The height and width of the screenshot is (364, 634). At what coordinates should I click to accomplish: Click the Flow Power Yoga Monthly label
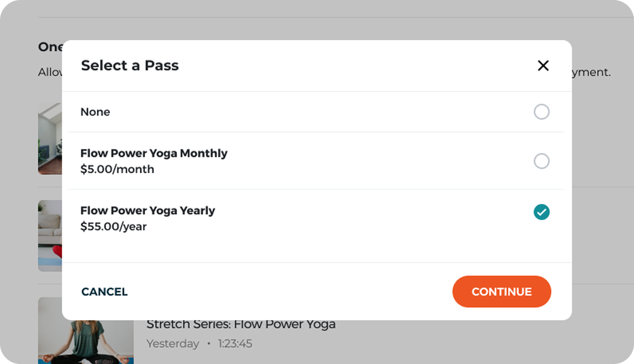click(x=154, y=153)
